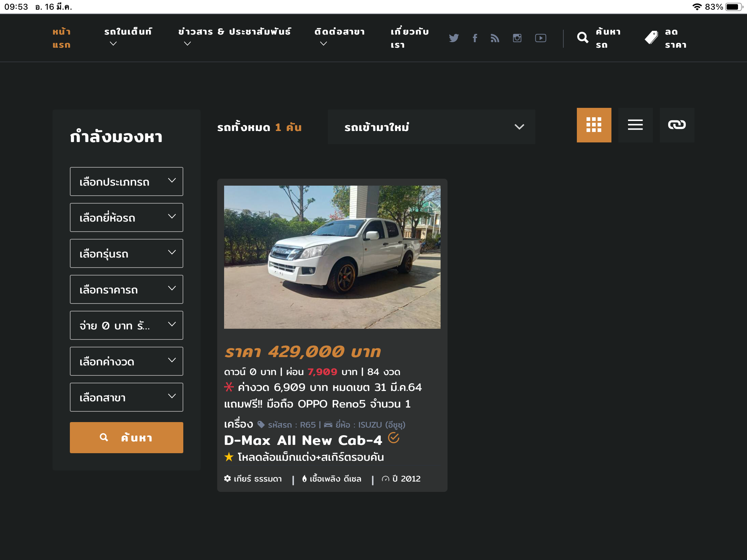The width and height of the screenshot is (747, 560).
Task: Click the Instagram icon in header
Action: [x=517, y=38]
